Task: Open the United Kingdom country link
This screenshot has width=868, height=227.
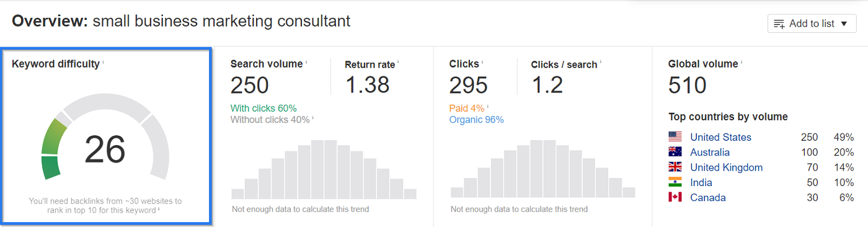Action: pyautogui.click(x=726, y=167)
